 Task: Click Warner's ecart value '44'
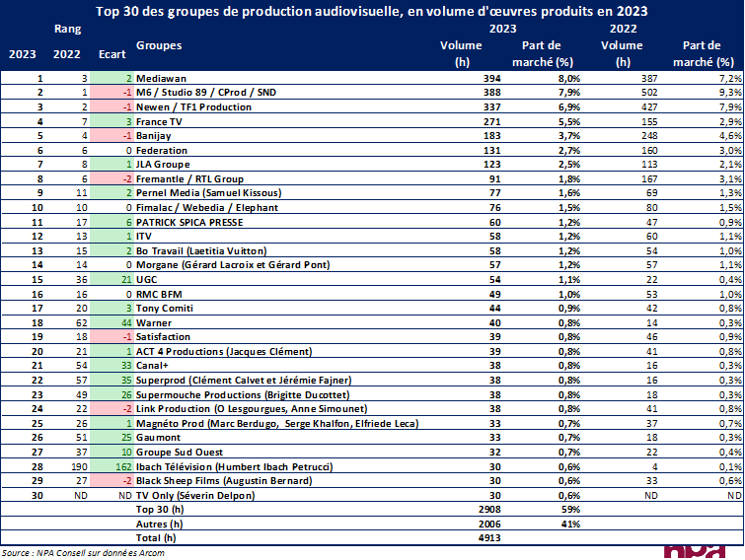(x=126, y=322)
